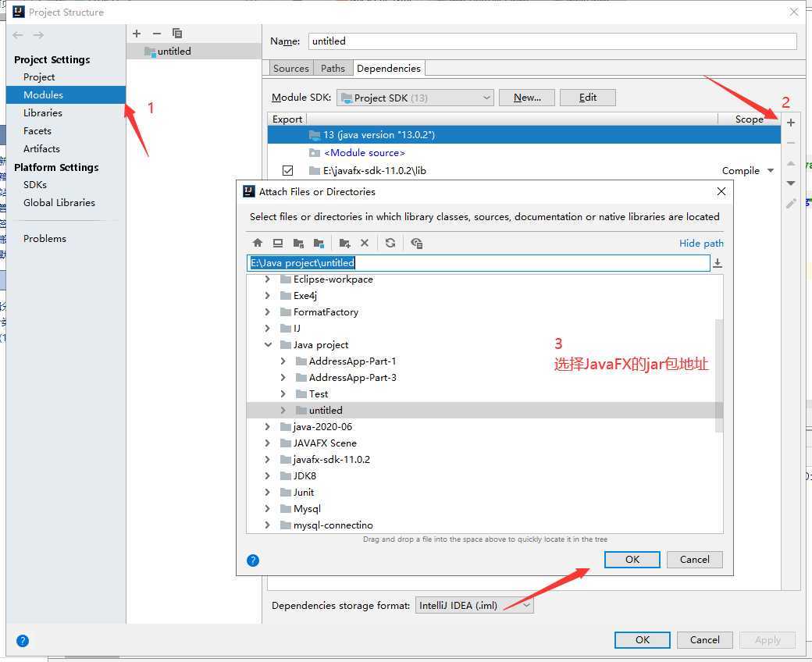Switch to the Paths tab
The height and width of the screenshot is (662, 812).
333,69
